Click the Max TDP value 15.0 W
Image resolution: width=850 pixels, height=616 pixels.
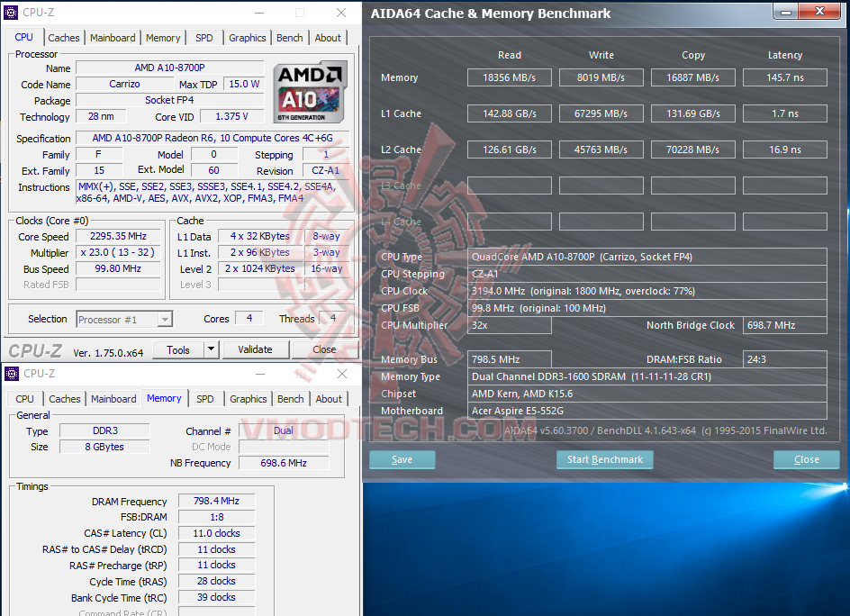tap(244, 84)
